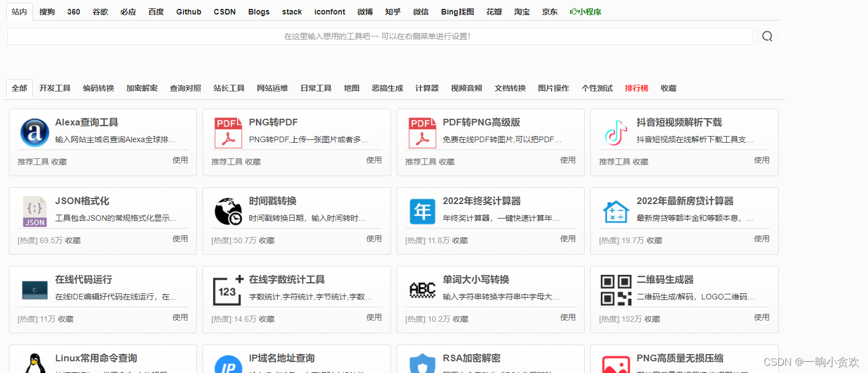This screenshot has width=868, height=373.
Task: Select the RSA加密解密 shield icon
Action: tap(422, 362)
